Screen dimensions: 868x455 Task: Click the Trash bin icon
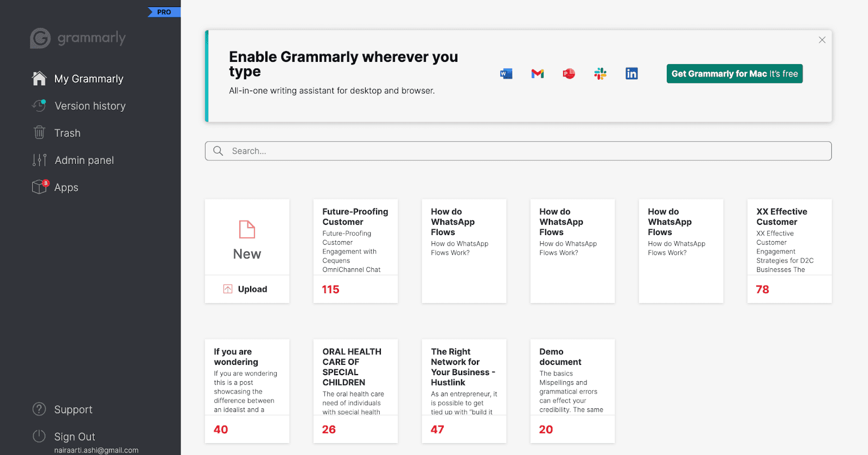point(39,132)
